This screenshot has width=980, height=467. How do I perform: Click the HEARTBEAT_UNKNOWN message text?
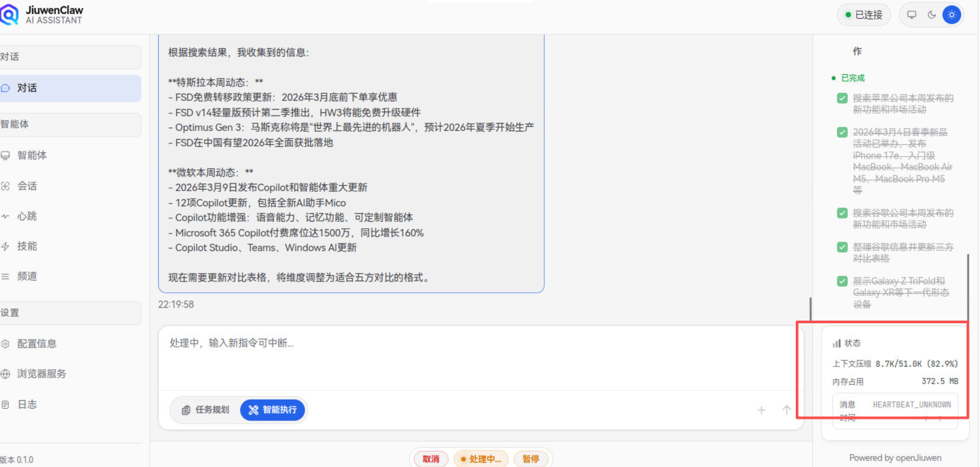click(912, 404)
